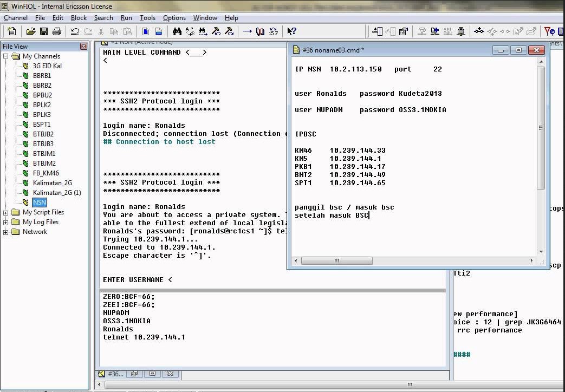Viewport: 565px width, 392px height.
Task: Open the Channel menu
Action: 15,17
